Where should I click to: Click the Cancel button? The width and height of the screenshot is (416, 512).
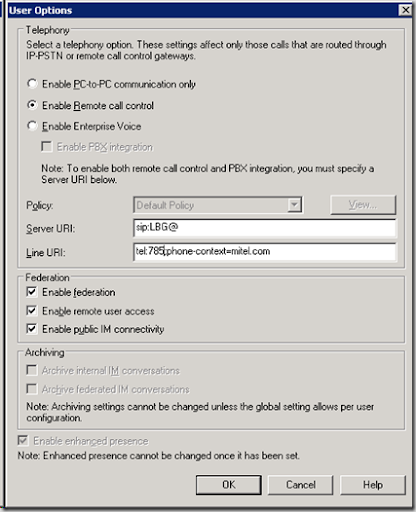click(301, 485)
